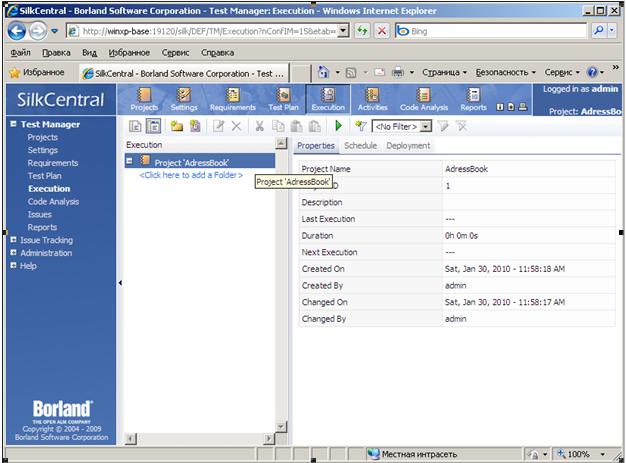Click the Edit toolbar icon

pyautogui.click(x=218, y=127)
